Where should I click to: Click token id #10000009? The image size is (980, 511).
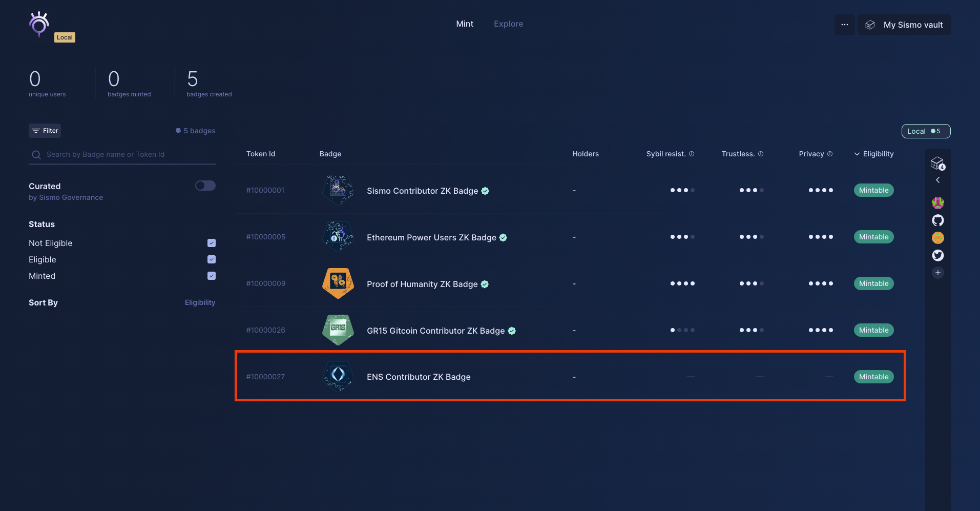[266, 283]
